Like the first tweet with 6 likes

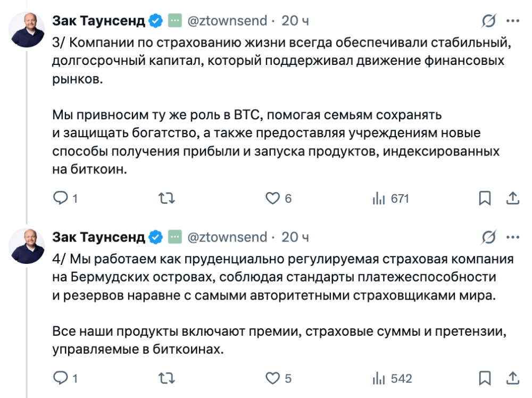272,198
